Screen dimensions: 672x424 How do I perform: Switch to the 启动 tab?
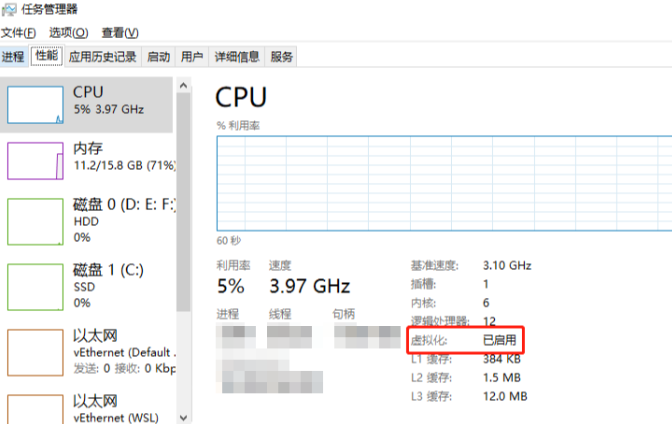pyautogui.click(x=159, y=57)
